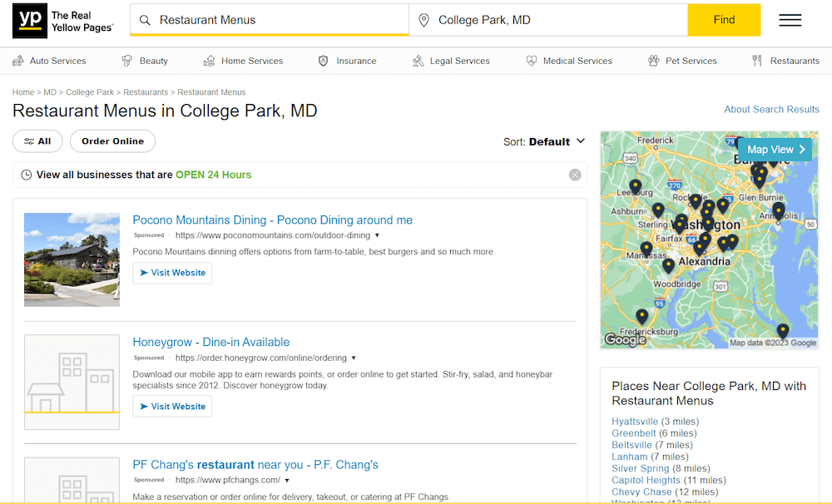Click the Legal Services gavel icon

(418, 61)
